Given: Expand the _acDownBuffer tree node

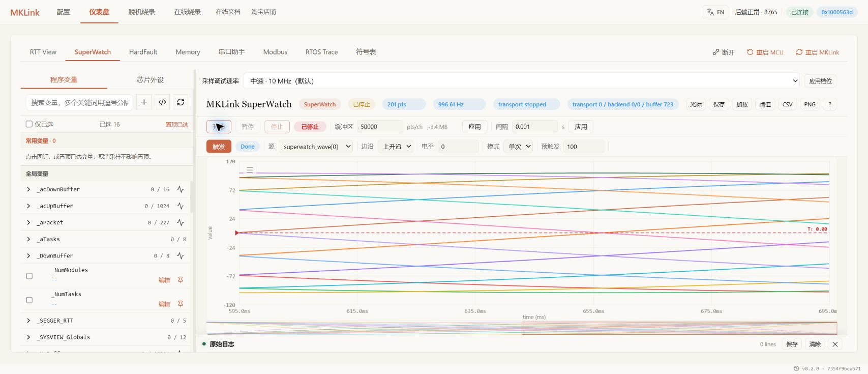Looking at the screenshot, I should (x=28, y=189).
